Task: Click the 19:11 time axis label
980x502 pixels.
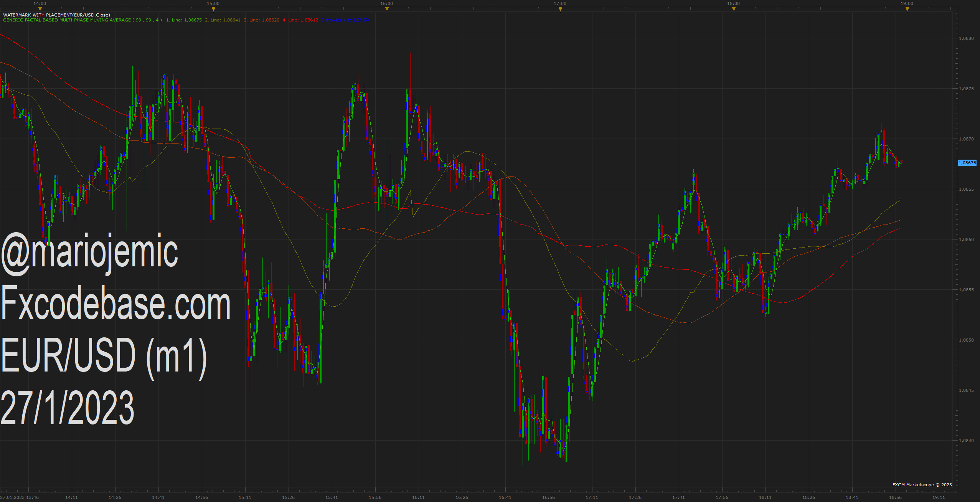Action: [x=939, y=497]
